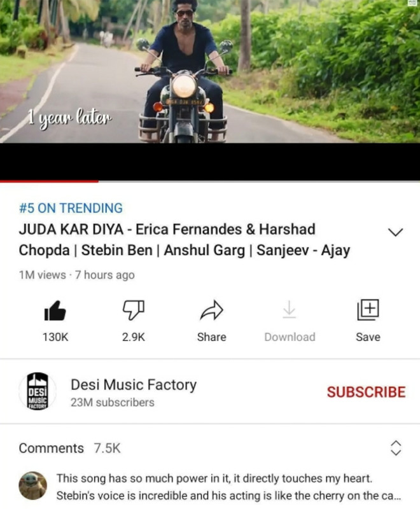This screenshot has height=509, width=420.
Task: Open the Desi Music Factory channel avatar
Action: tap(38, 391)
